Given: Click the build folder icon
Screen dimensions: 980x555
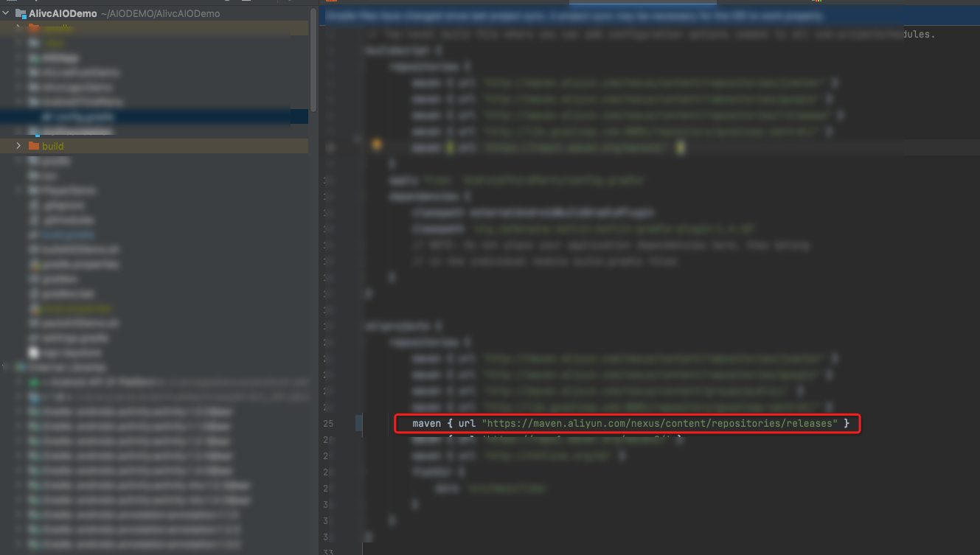Looking at the screenshot, I should (33, 146).
